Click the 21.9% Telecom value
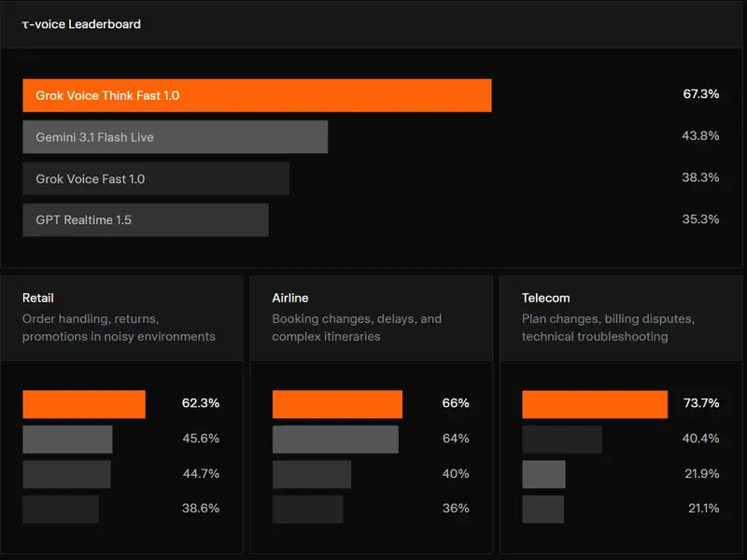This screenshot has width=747, height=560. 702,473
